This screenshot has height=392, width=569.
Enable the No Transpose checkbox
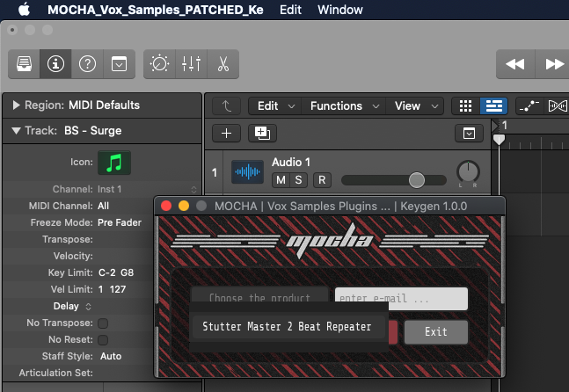(103, 323)
